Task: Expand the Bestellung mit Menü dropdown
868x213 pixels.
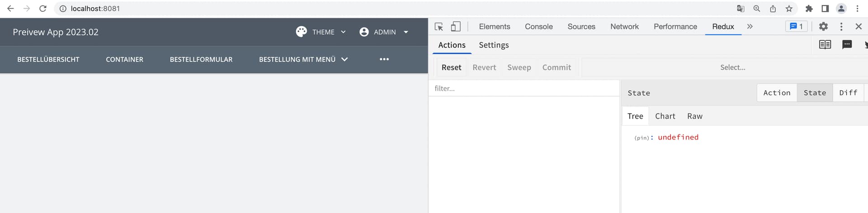Action: coord(344,59)
